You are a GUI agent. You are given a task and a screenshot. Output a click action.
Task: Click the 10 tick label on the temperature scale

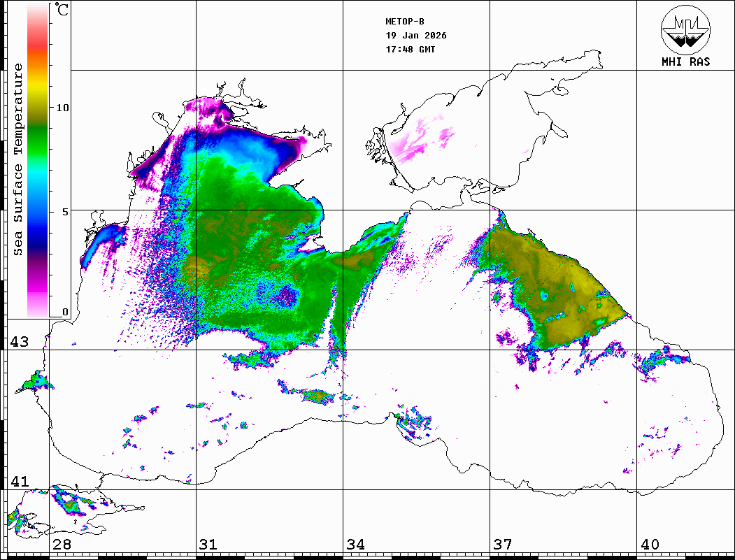click(63, 108)
